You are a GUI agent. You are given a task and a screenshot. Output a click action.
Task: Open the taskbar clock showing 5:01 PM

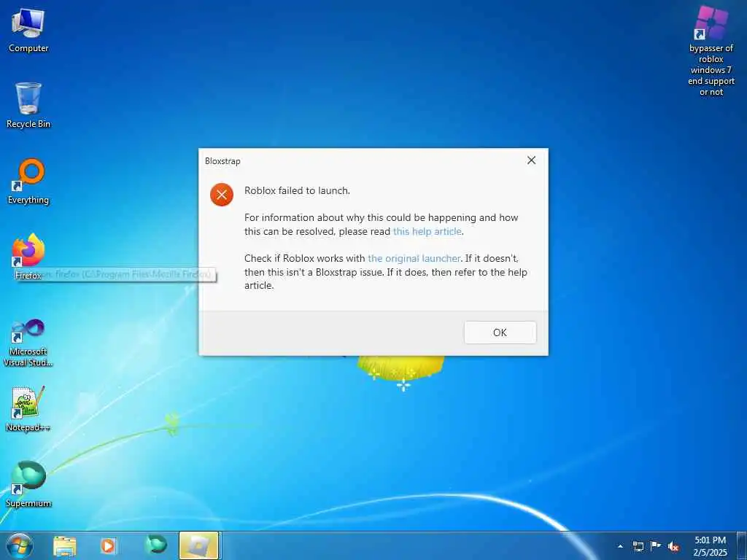710,546
